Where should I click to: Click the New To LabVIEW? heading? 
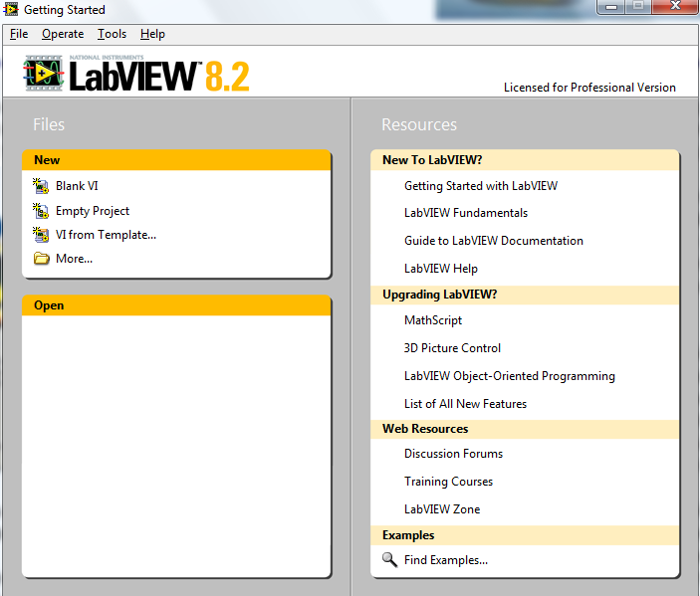(x=525, y=160)
